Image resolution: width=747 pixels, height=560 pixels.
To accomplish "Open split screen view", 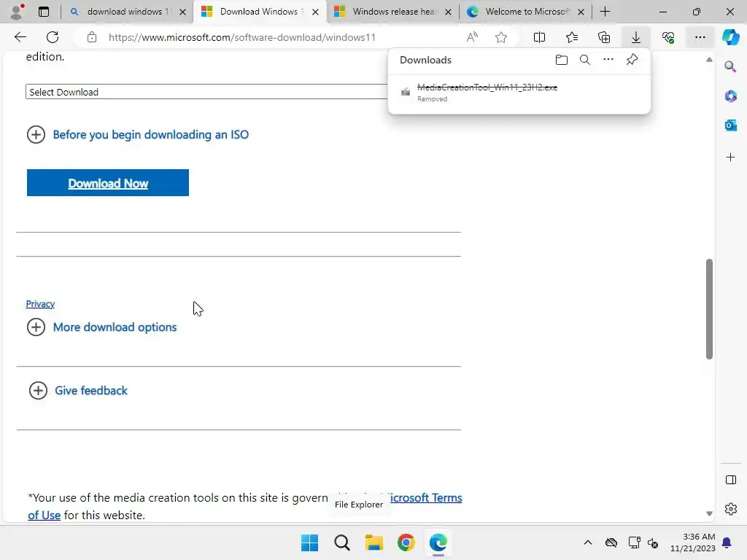I will tap(539, 37).
